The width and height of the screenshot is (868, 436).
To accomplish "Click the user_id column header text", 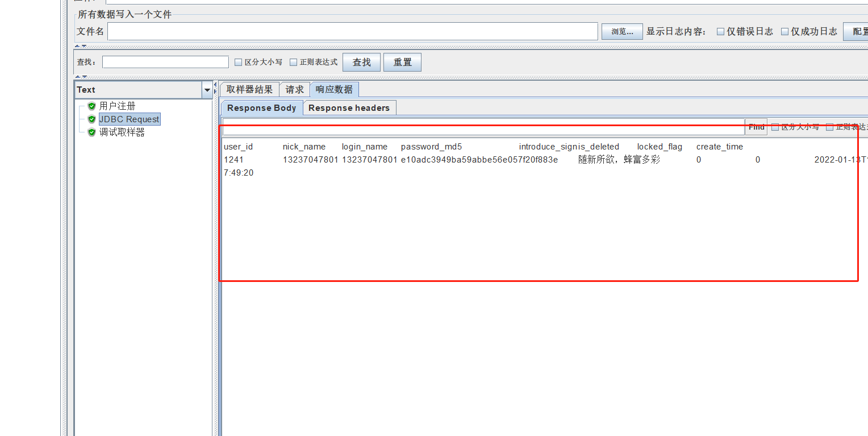I will tap(239, 147).
